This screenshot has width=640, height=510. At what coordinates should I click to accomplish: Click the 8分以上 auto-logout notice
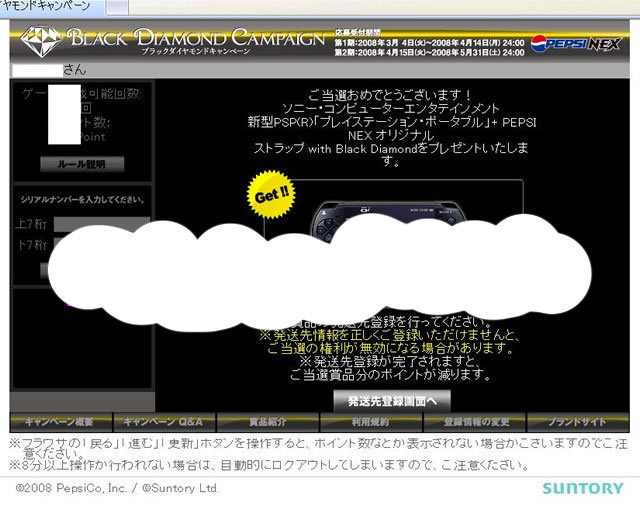(269, 465)
